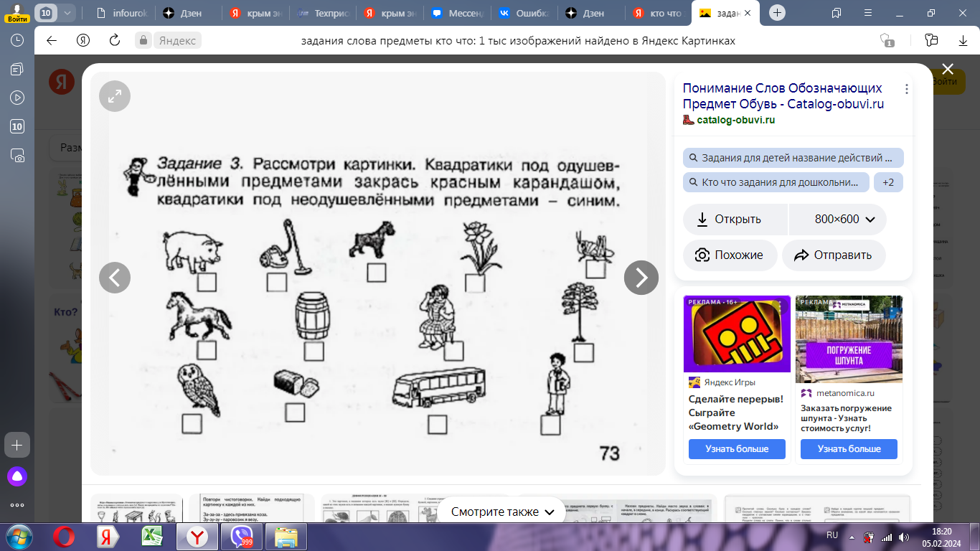The height and width of the screenshot is (551, 980).
Task: Launch Opera from the taskbar
Action: click(65, 537)
